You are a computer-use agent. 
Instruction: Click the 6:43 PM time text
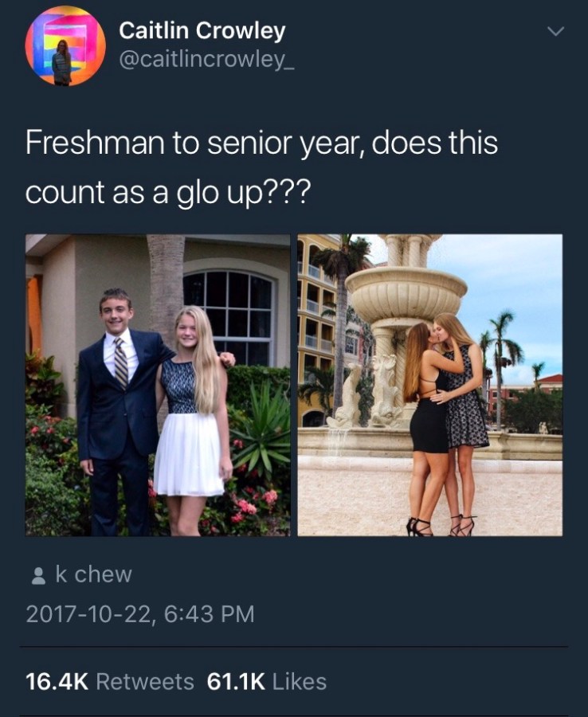click(209, 613)
